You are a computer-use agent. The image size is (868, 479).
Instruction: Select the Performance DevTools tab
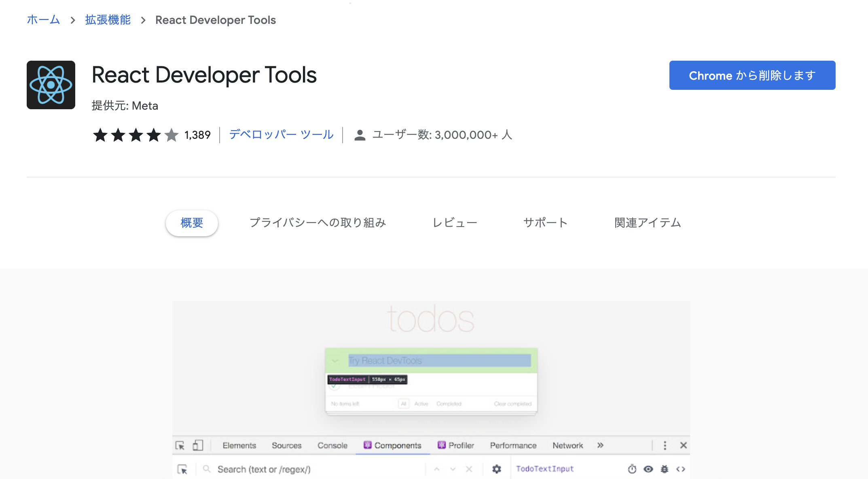pyautogui.click(x=513, y=445)
